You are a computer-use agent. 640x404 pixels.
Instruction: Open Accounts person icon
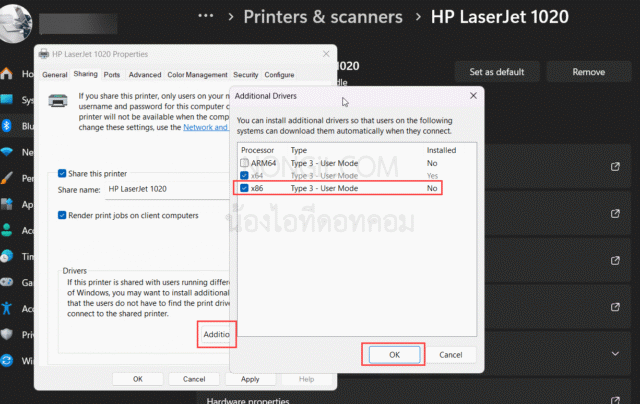[7, 230]
